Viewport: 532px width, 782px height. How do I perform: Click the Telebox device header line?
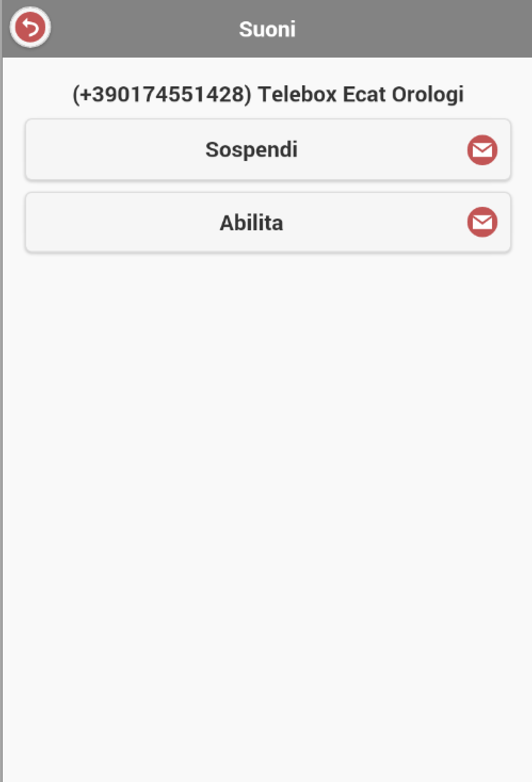tap(268, 94)
